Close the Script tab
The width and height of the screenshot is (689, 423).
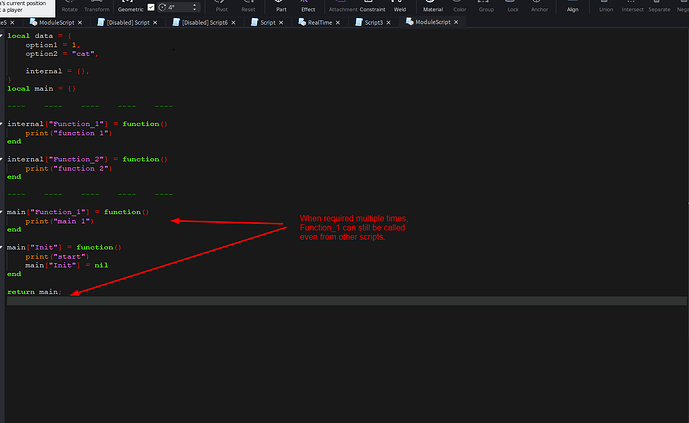[281, 22]
